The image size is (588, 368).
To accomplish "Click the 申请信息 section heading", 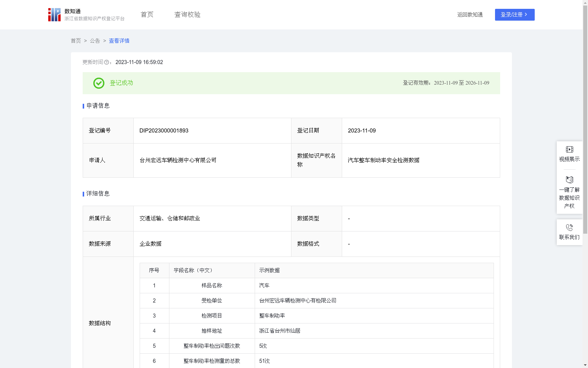I will [98, 106].
